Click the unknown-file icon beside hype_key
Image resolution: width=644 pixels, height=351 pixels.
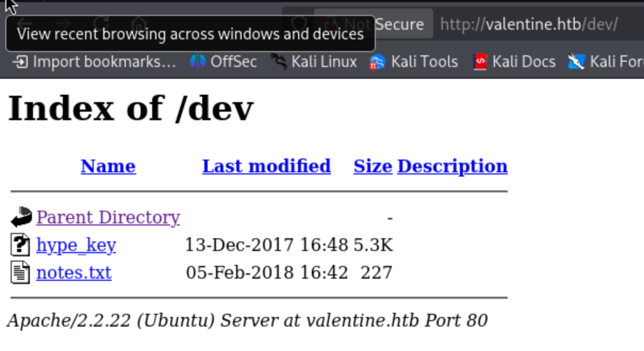coord(21,245)
